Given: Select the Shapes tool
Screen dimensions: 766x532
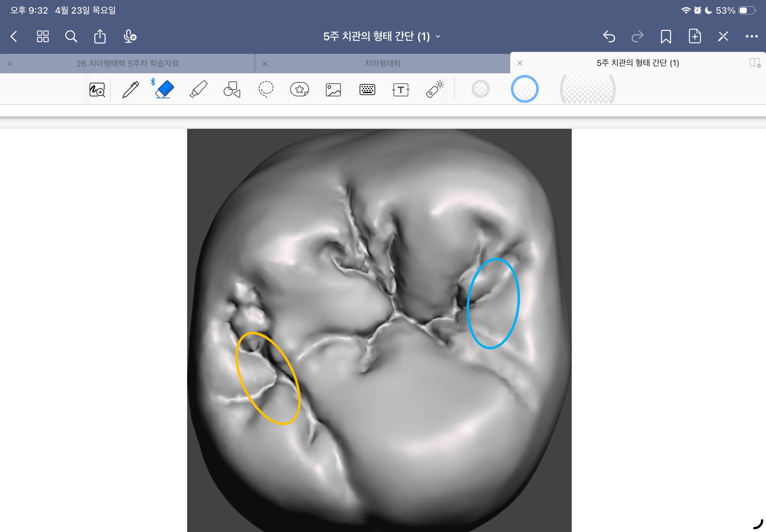Looking at the screenshot, I should [x=232, y=89].
